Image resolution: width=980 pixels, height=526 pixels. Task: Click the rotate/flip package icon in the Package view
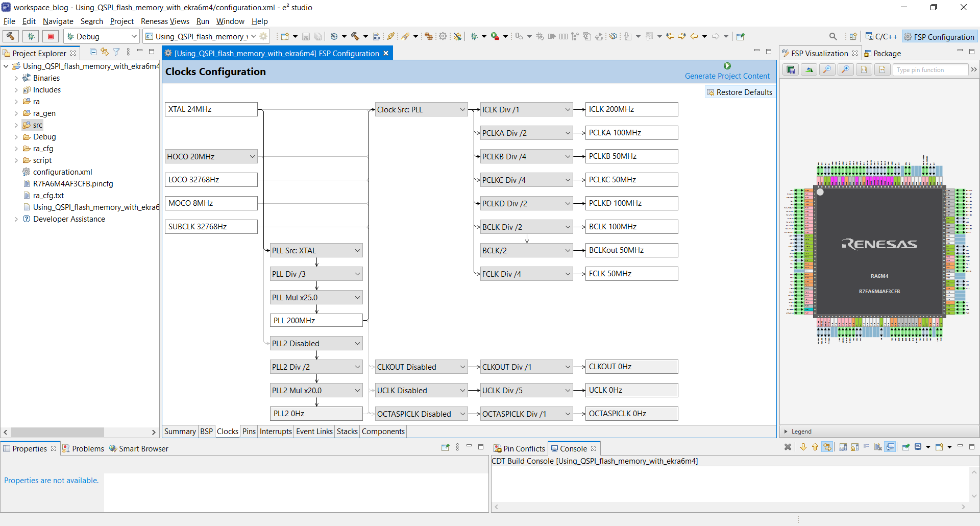click(x=809, y=69)
